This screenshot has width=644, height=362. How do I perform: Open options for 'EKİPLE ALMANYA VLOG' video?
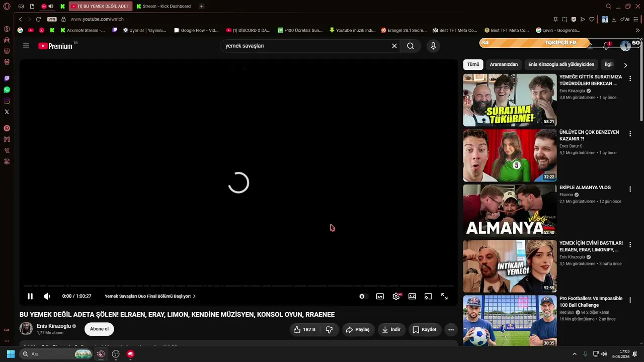click(630, 189)
